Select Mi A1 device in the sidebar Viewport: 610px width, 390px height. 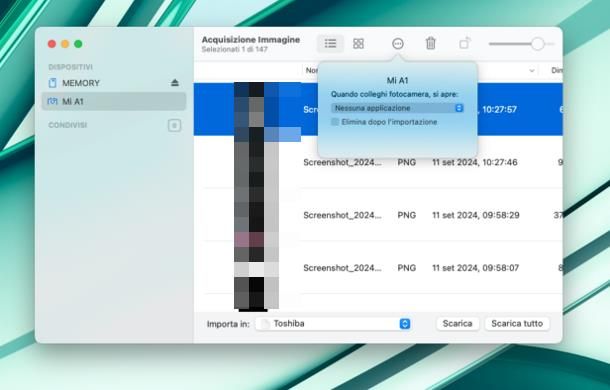114,102
